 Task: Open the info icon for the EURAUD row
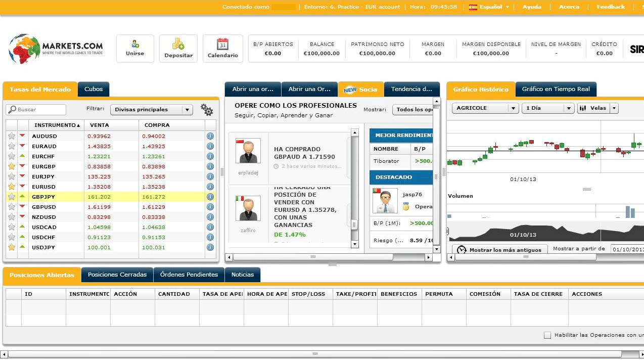[x=210, y=146]
